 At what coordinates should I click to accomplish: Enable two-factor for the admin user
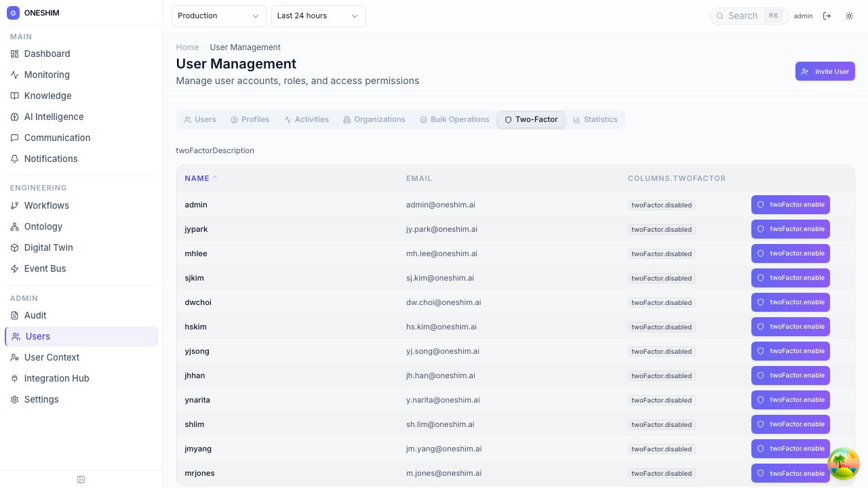(x=790, y=205)
